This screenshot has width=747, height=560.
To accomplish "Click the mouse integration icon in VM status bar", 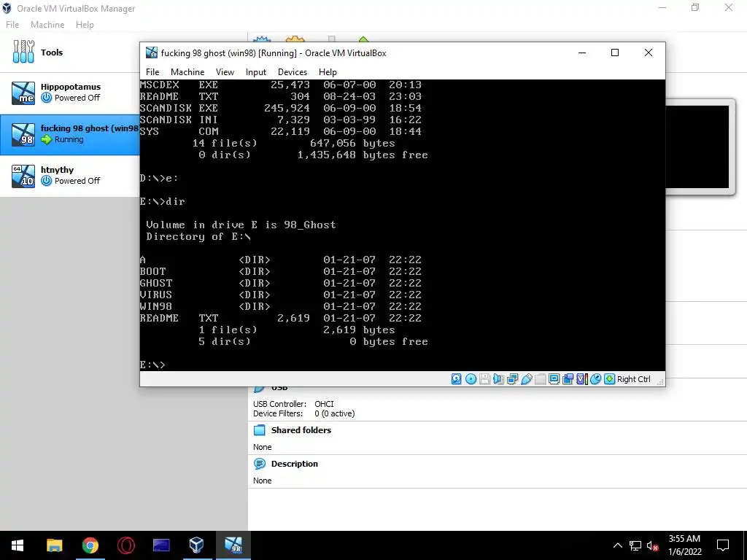I will (595, 379).
